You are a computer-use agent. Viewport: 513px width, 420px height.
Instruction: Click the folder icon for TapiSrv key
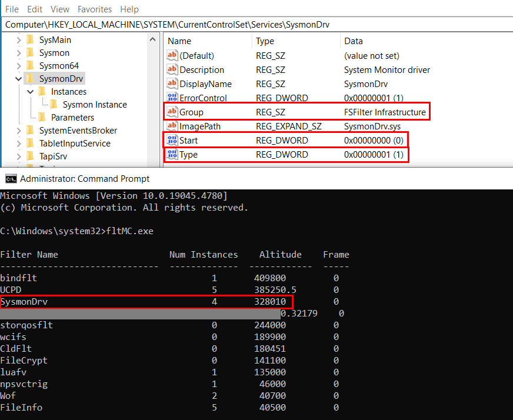coord(31,156)
